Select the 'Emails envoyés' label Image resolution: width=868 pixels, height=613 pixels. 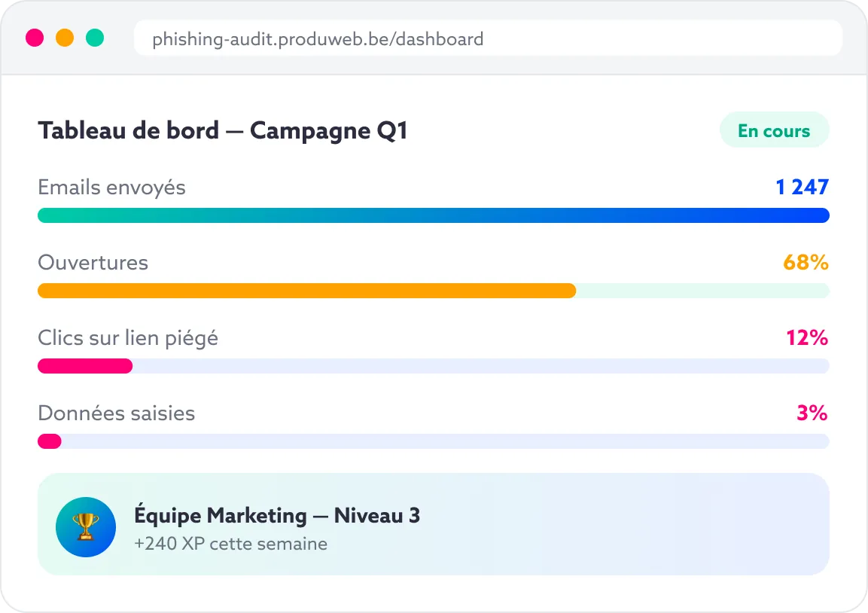111,187
